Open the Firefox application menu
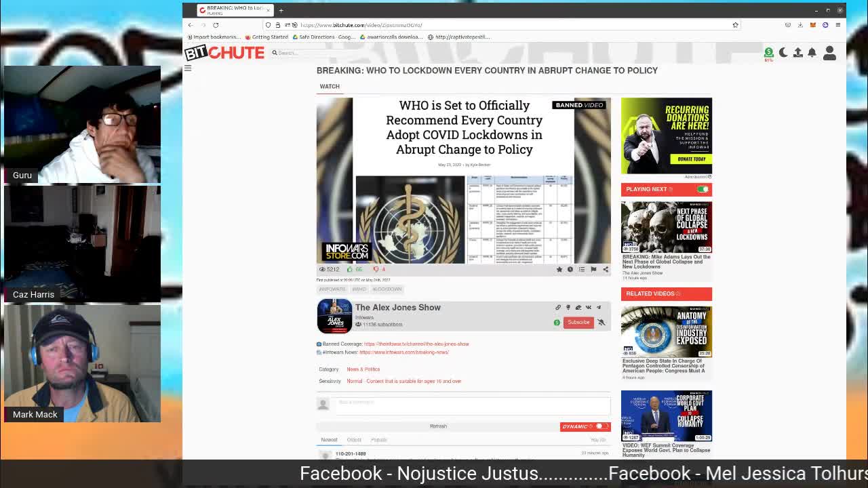 (838, 25)
